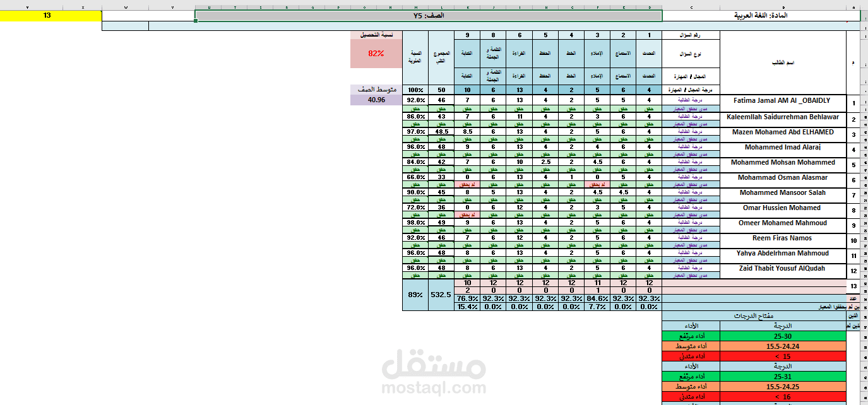
Task: Select the red 82% achievement rate cell
Action: [x=376, y=54]
